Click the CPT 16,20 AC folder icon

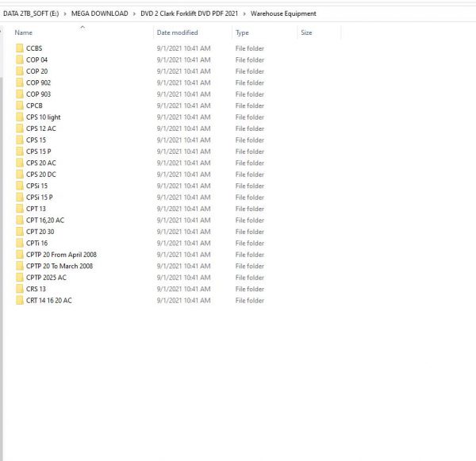click(x=20, y=220)
